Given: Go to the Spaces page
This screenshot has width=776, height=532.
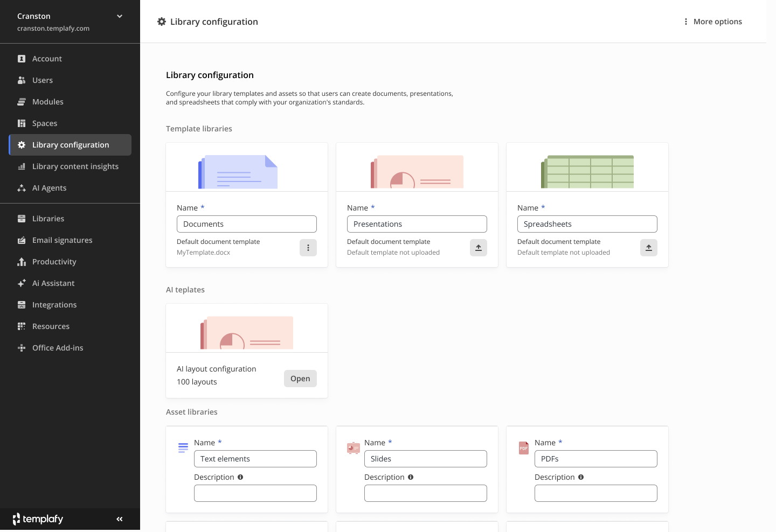Looking at the screenshot, I should (x=70, y=123).
